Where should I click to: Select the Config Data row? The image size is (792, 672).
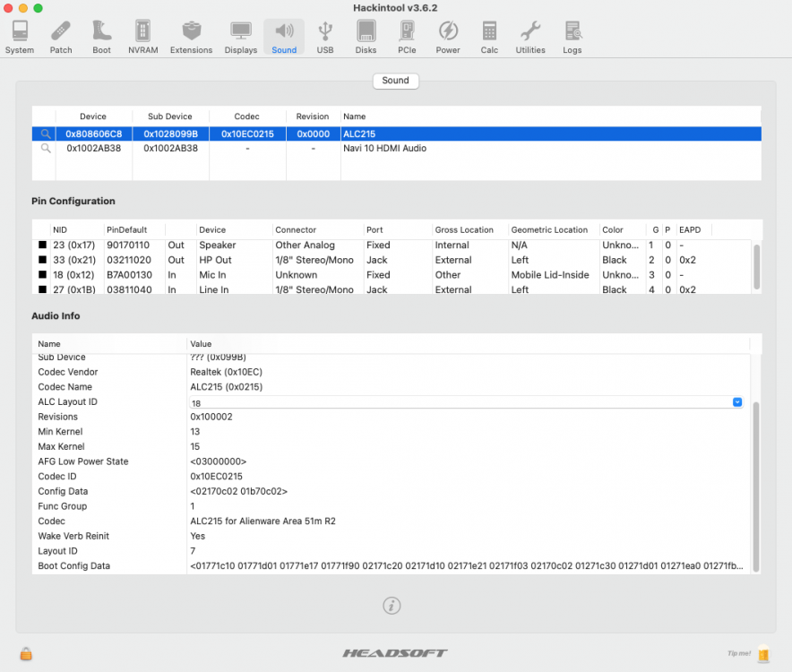(392, 491)
